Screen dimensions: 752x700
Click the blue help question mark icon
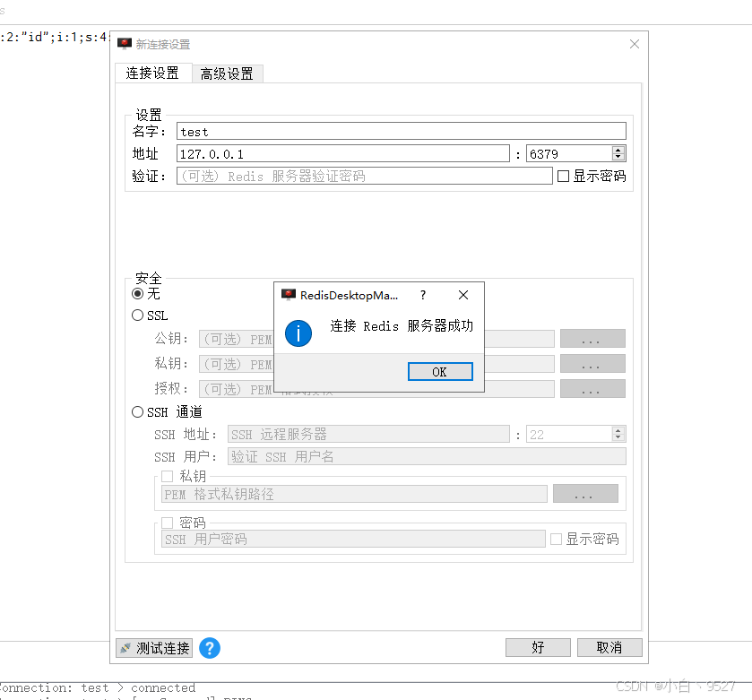210,648
